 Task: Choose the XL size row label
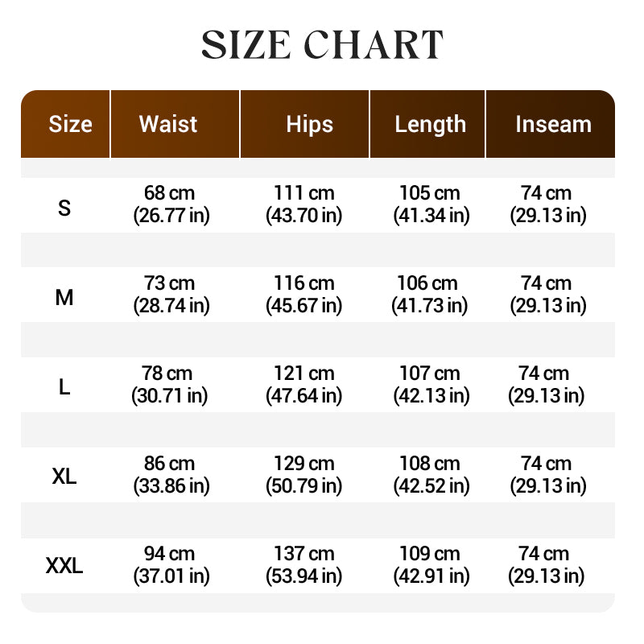pos(64,477)
